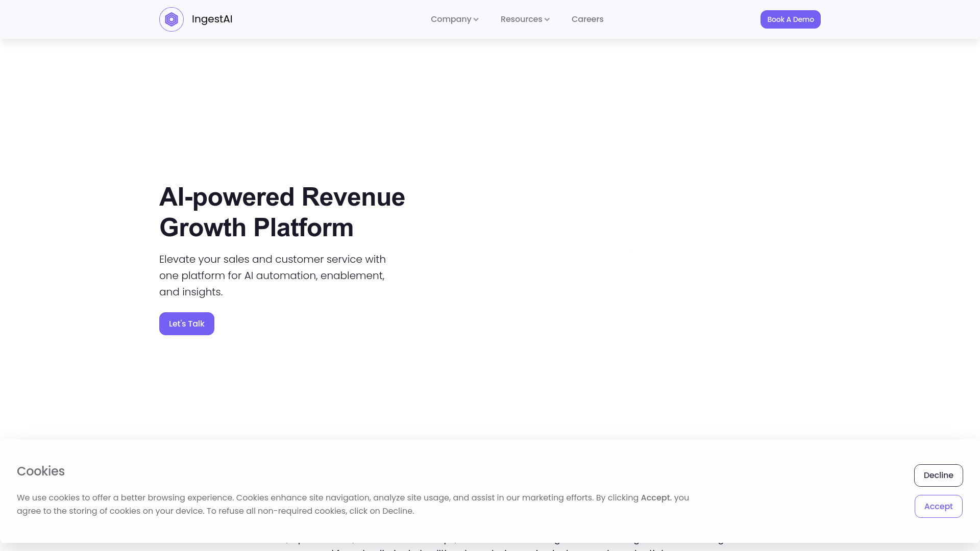Click the chevron arrow beside Resources

547,20
